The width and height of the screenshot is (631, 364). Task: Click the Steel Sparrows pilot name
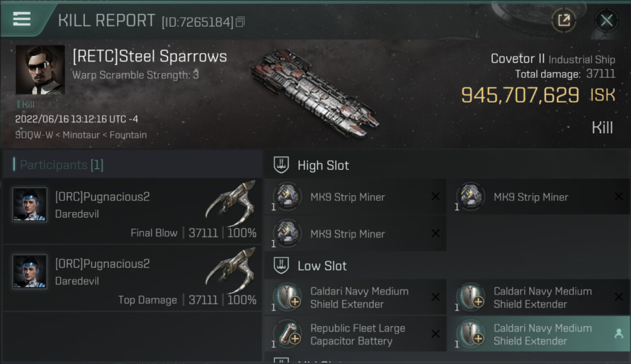(x=149, y=56)
